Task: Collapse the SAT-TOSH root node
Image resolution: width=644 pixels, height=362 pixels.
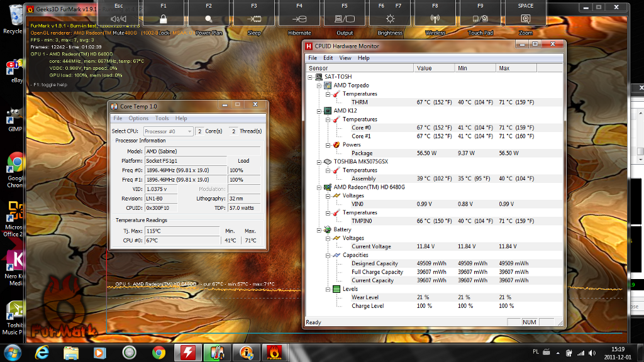Action: tap(310, 77)
